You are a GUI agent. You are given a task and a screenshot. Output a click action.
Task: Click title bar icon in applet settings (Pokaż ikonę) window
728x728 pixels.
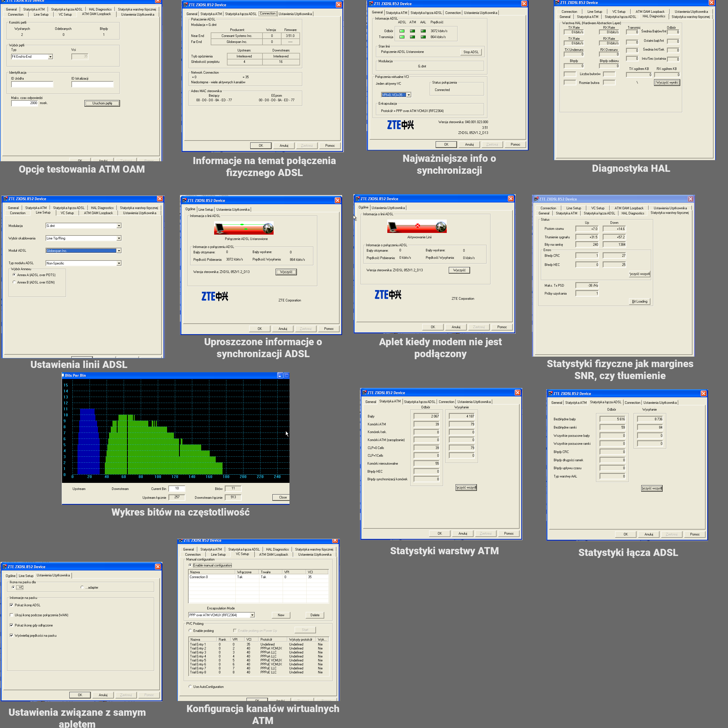(x=5, y=567)
